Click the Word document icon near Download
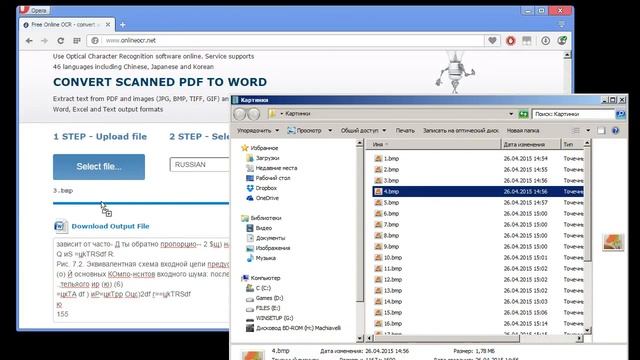This screenshot has width=640, height=360. click(x=60, y=226)
